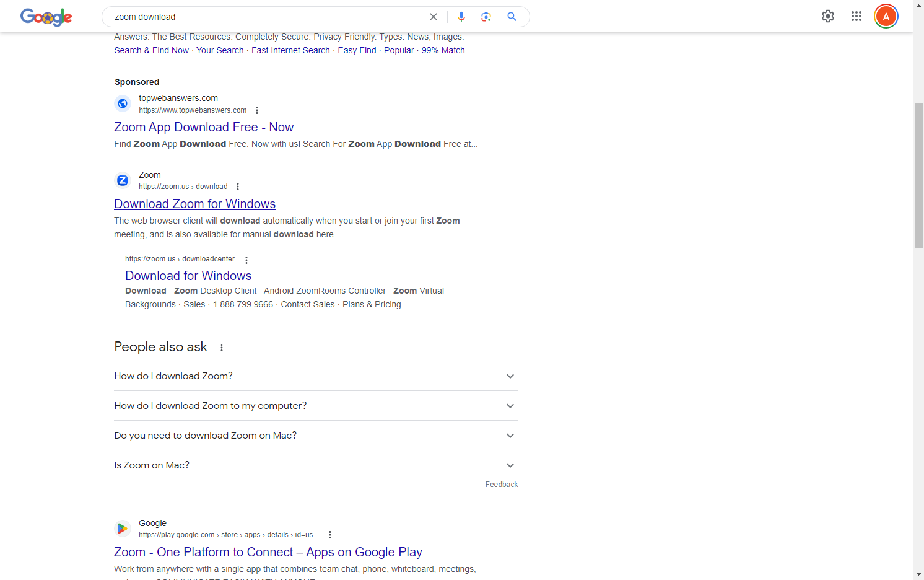Image resolution: width=924 pixels, height=580 pixels.
Task: Click the page vertical scrollbar thumb
Action: [x=918, y=175]
